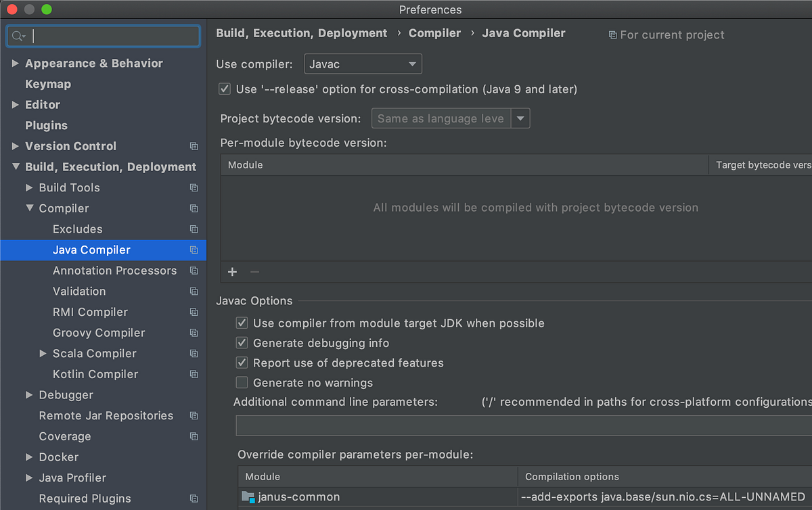Switch to the Keymap settings page

click(x=47, y=84)
